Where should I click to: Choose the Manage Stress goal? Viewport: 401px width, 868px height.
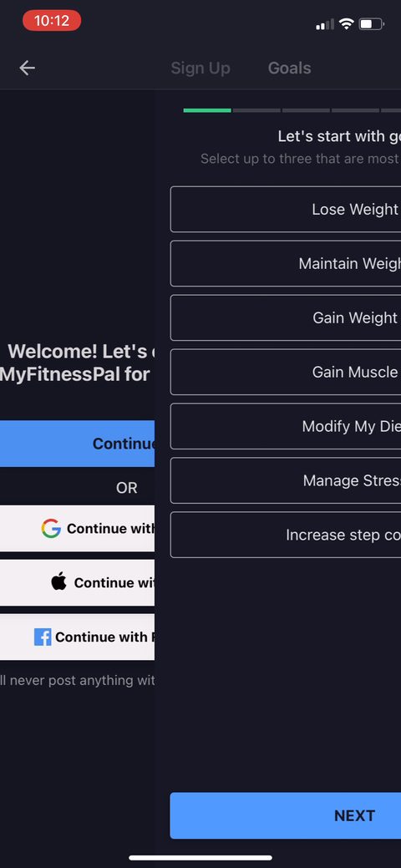click(x=286, y=480)
